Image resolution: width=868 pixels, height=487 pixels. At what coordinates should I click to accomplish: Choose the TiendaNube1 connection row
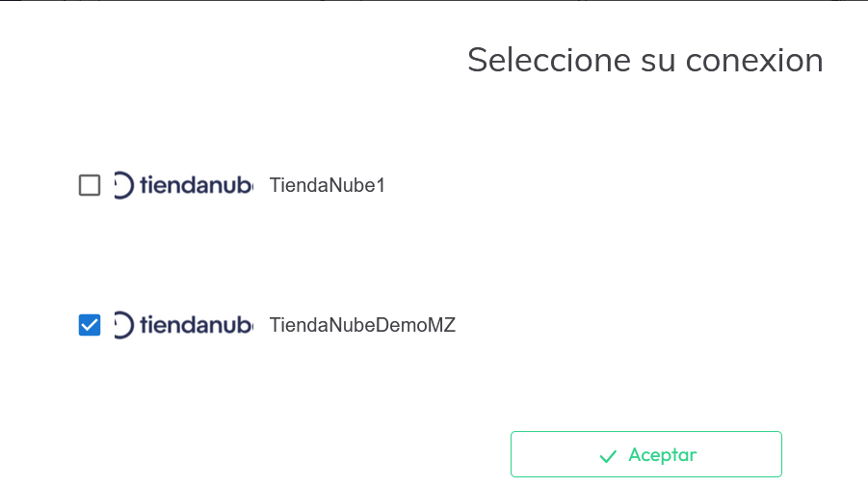328,185
